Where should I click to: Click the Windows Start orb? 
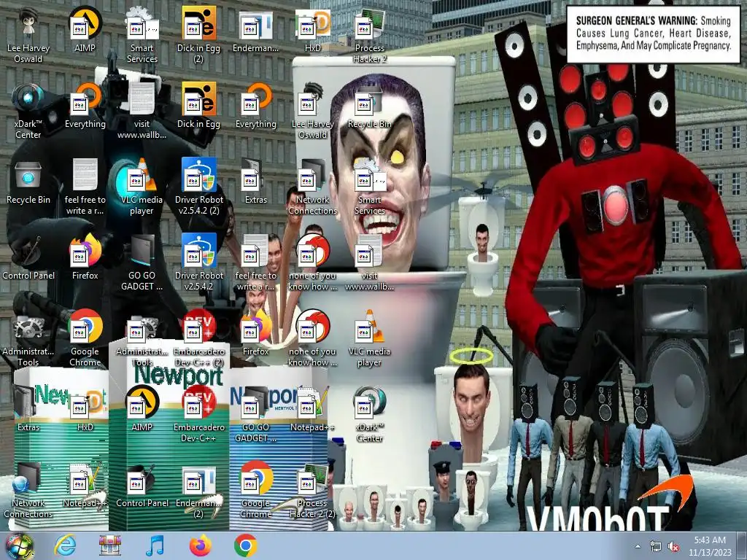pyautogui.click(x=18, y=546)
